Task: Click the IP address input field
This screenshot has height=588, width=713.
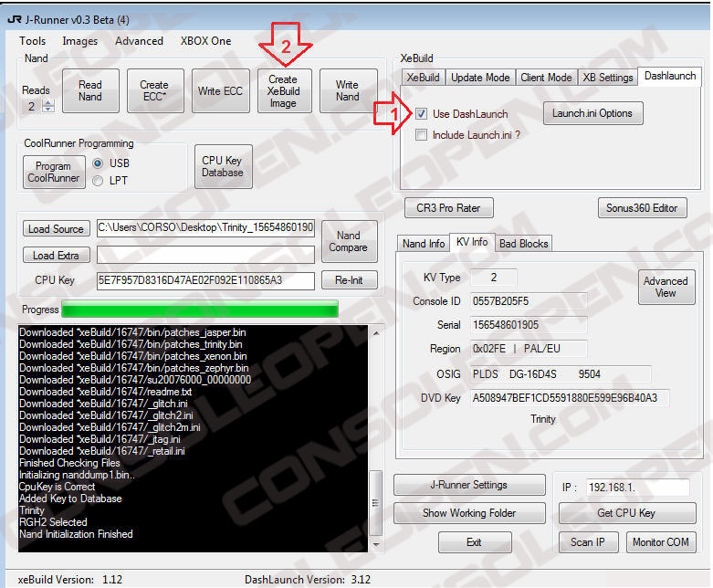Action: (x=637, y=487)
